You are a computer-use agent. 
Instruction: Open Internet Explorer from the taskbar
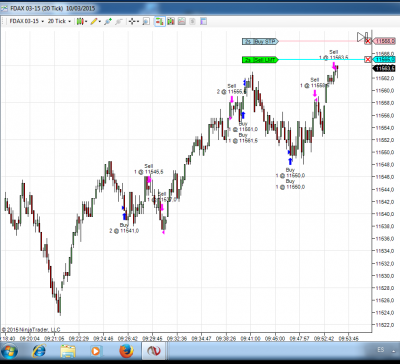(x=39, y=351)
